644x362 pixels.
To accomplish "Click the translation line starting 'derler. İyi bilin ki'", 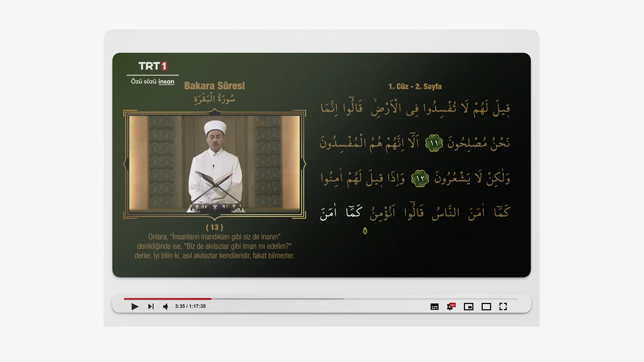I will pyautogui.click(x=214, y=255).
